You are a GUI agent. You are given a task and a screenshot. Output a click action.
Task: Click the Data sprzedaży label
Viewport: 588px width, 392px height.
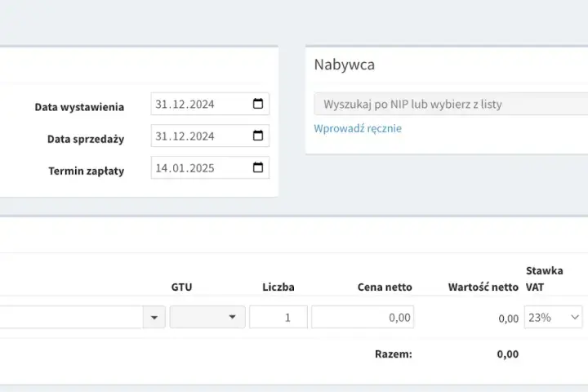[x=86, y=139]
